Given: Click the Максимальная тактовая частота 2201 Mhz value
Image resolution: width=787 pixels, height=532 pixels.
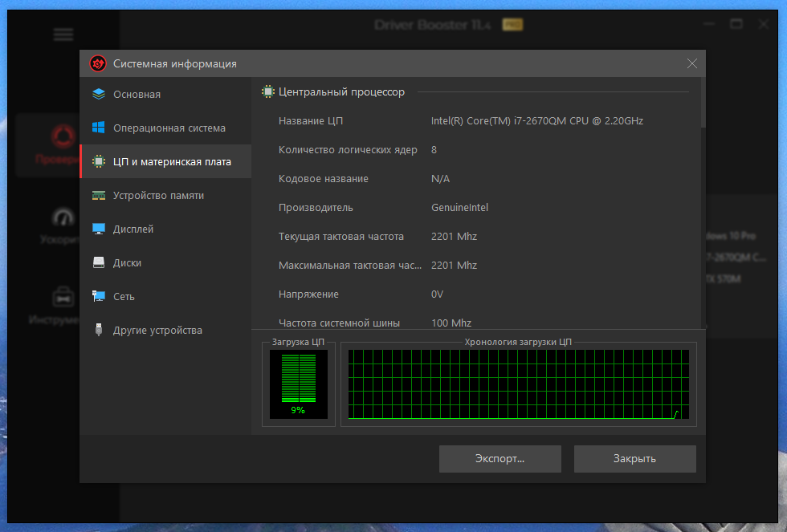Looking at the screenshot, I should (x=455, y=266).
